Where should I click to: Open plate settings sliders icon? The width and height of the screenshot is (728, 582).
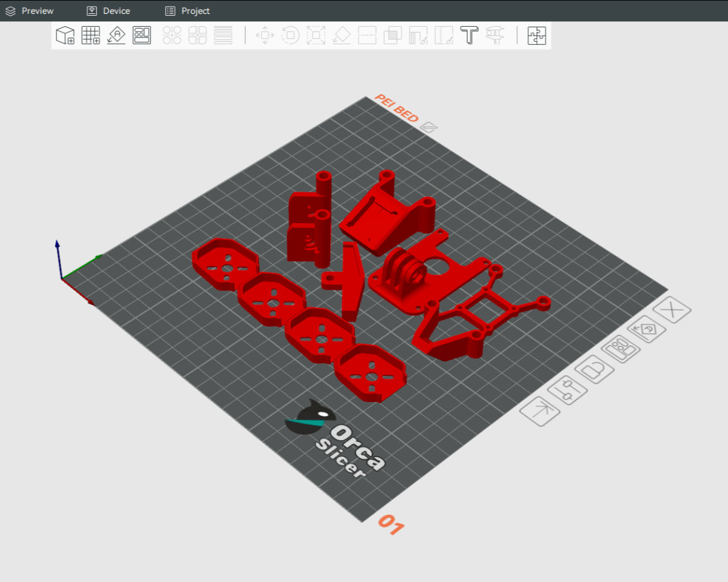(567, 390)
